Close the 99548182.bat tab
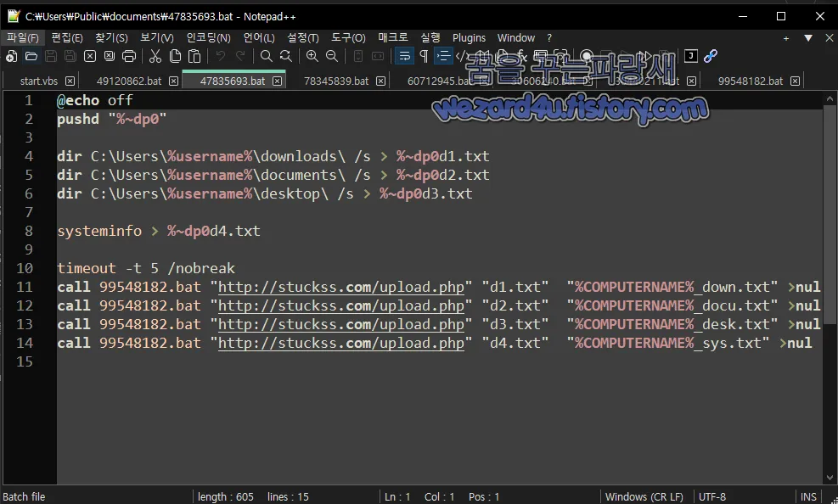The width and height of the screenshot is (838, 504). pos(796,81)
